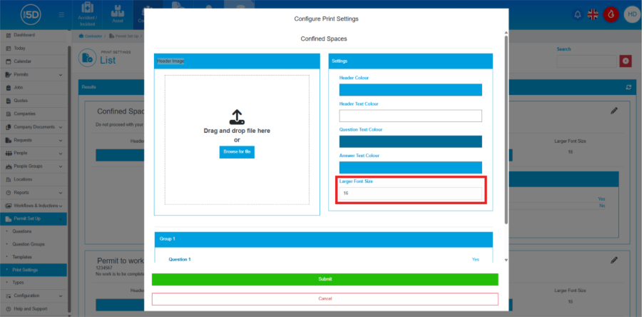The height and width of the screenshot is (317, 644).
Task: Collapse the Permit Set Up menu
Action: tap(34, 218)
